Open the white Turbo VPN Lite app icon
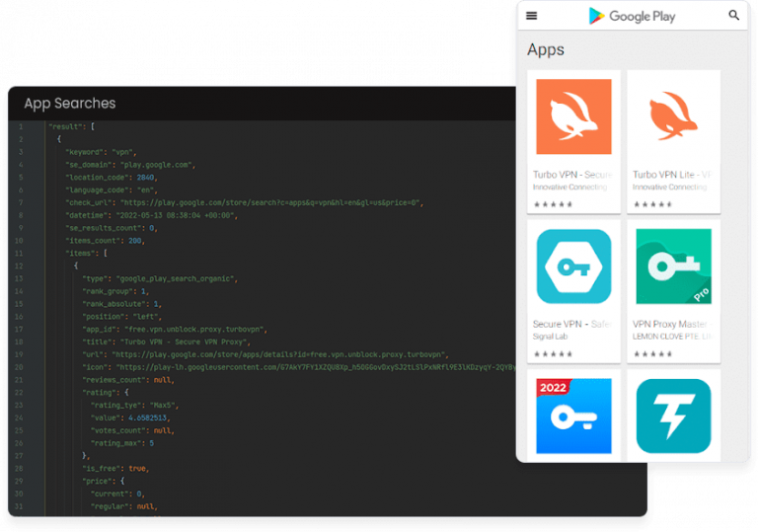This screenshot has height=532, width=758. click(673, 116)
